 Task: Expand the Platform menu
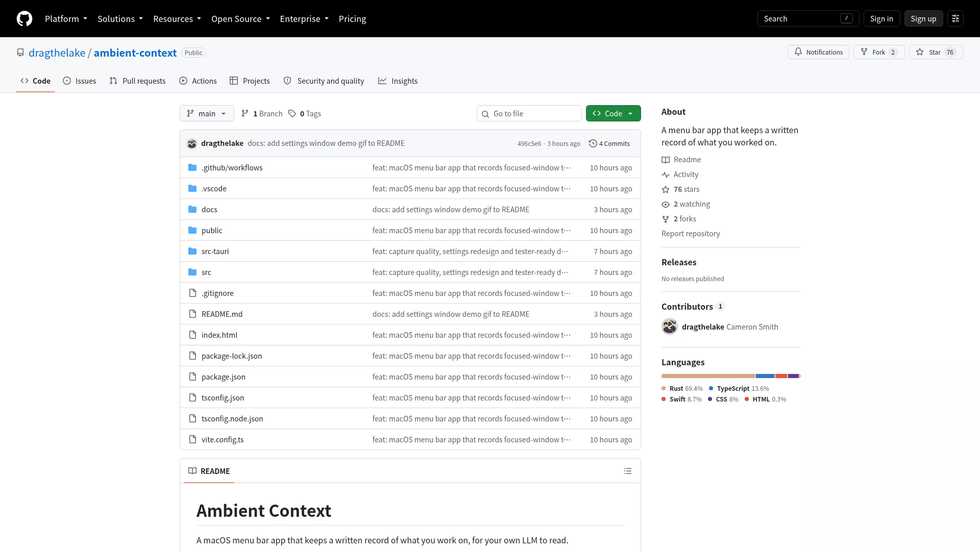tap(66, 19)
